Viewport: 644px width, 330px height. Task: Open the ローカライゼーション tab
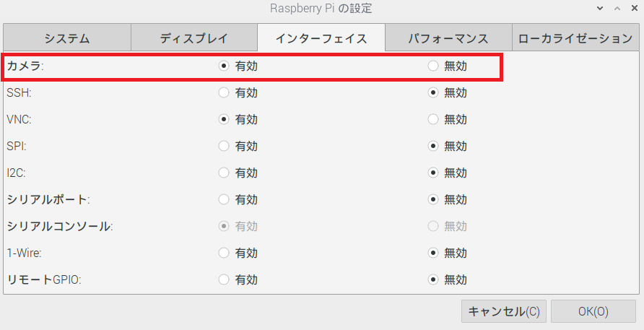(x=575, y=38)
